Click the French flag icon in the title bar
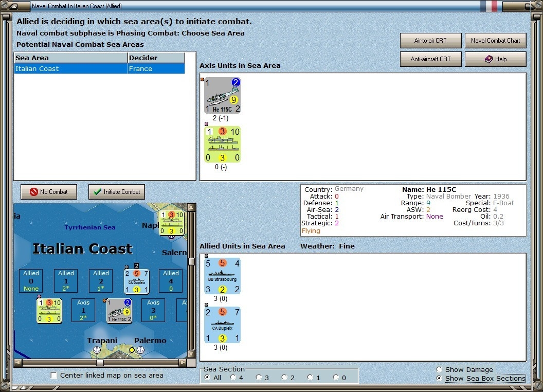 [490, 6]
